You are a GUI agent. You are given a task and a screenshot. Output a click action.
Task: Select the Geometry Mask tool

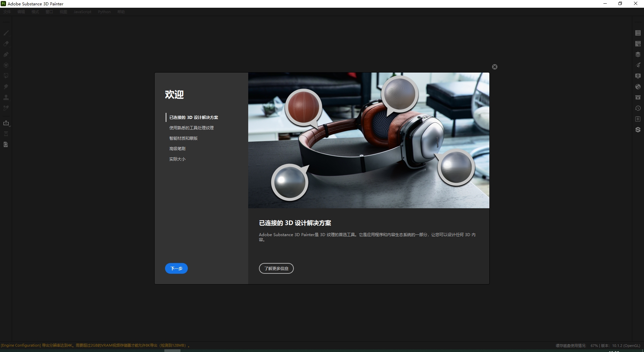coord(6,65)
